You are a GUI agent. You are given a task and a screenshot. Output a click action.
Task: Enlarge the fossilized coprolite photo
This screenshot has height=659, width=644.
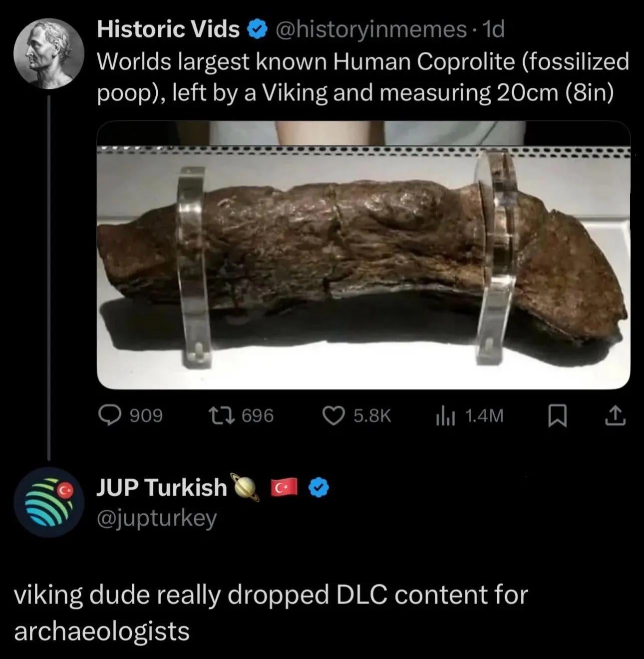[363, 255]
